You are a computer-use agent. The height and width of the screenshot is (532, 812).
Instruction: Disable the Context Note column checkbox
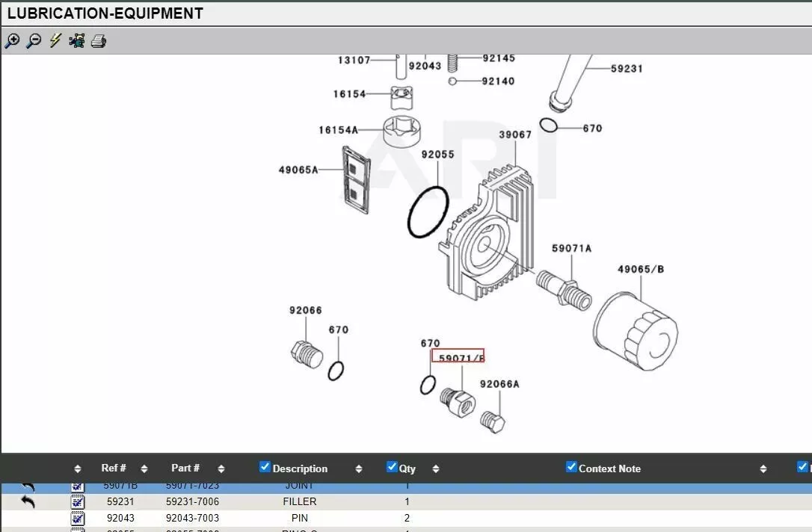(572, 467)
